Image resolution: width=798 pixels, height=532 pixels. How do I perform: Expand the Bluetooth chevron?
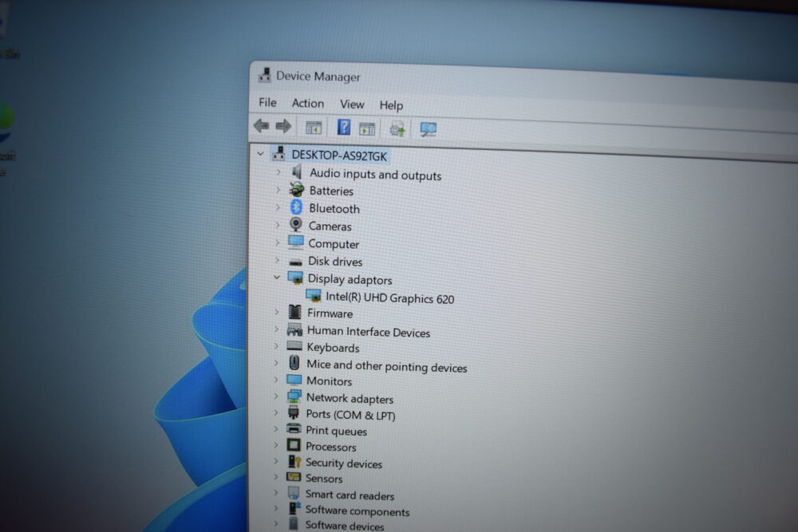click(x=278, y=207)
